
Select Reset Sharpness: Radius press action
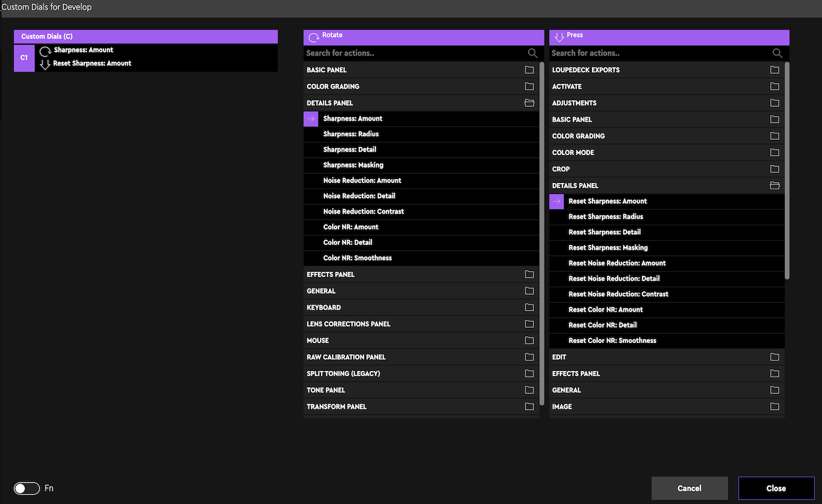[x=666, y=217]
